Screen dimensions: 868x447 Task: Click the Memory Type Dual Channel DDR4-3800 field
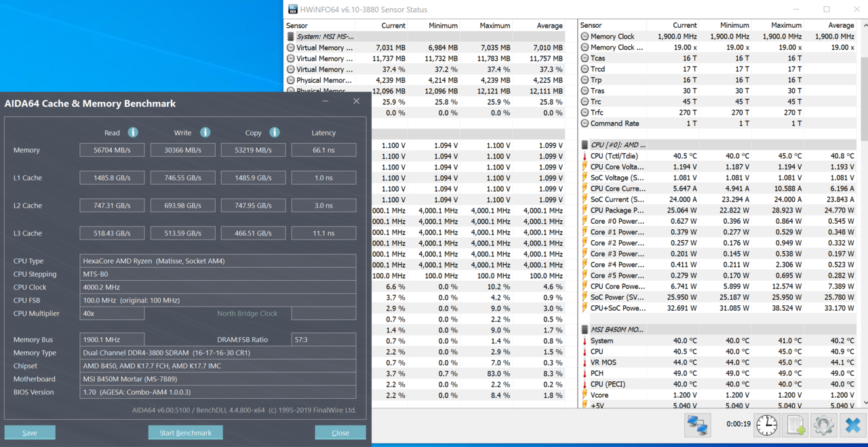[218, 353]
